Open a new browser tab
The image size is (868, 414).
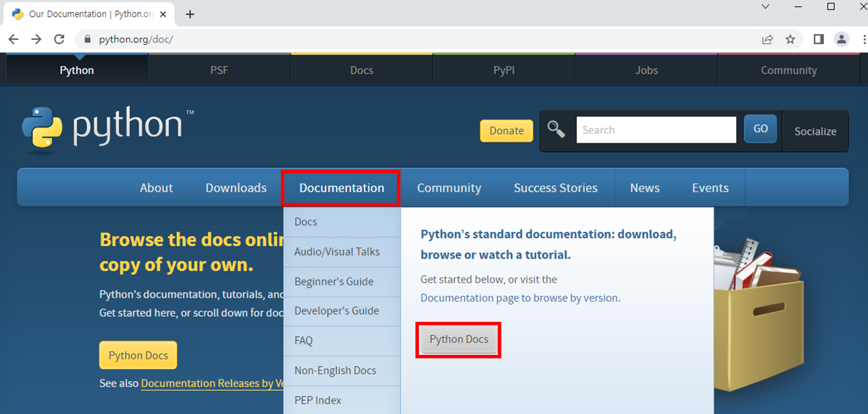pos(190,14)
